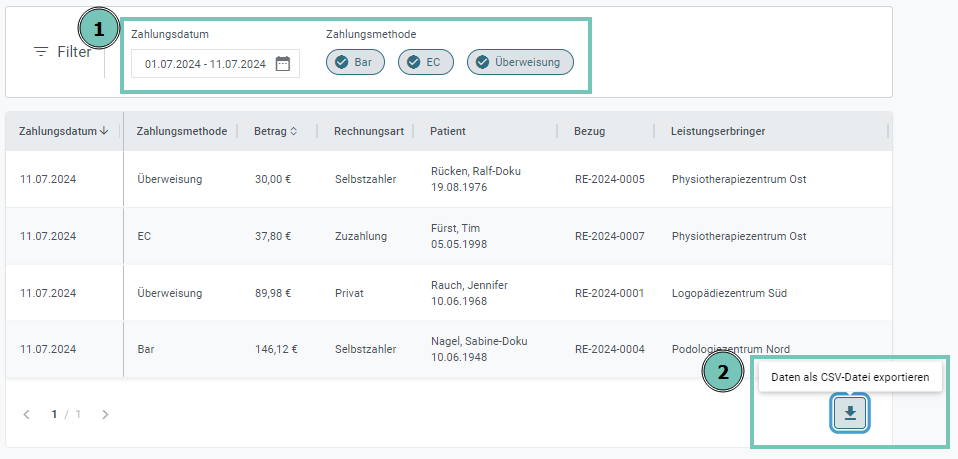Click the Betrag sort arrows icon

click(294, 131)
